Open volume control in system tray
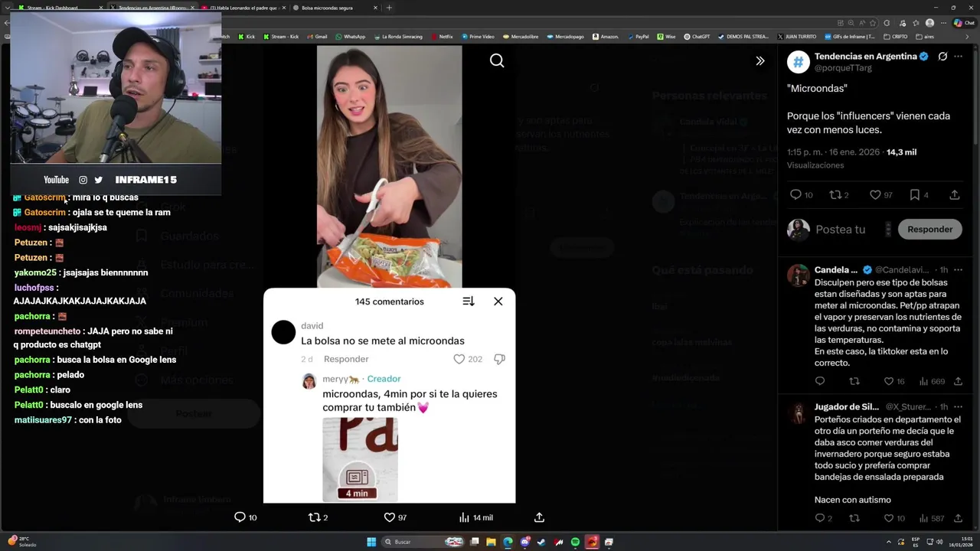Image resolution: width=980 pixels, height=551 pixels. coord(940,542)
